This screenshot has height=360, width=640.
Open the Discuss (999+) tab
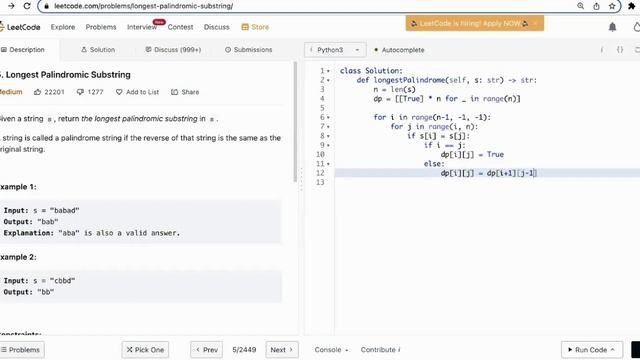pos(173,49)
